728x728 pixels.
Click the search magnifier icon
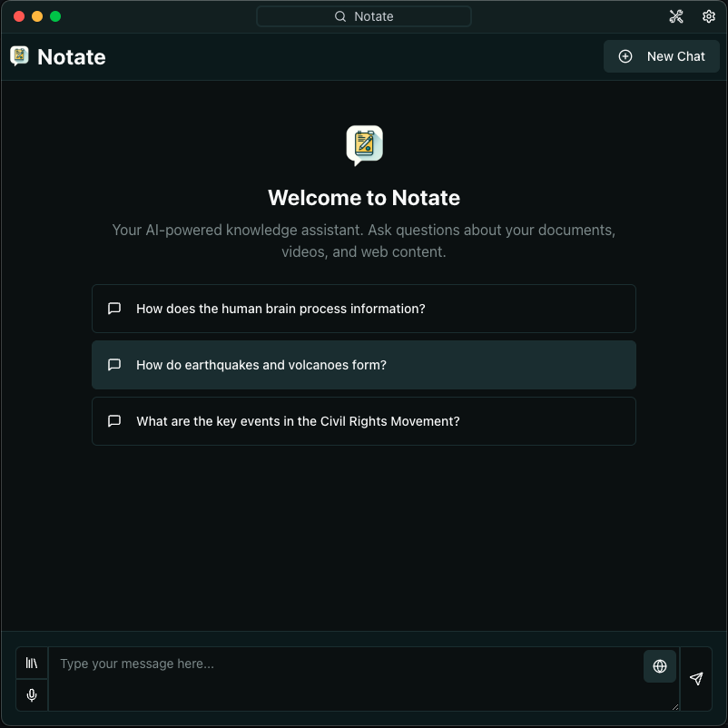340,16
